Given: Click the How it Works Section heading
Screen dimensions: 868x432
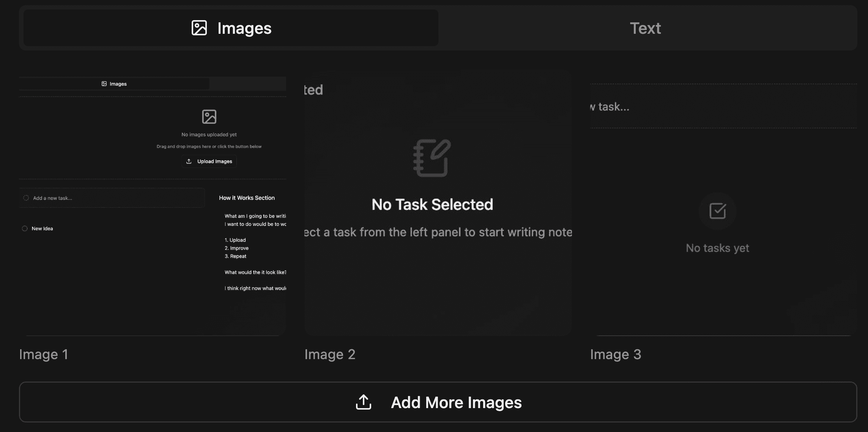Looking at the screenshot, I should pyautogui.click(x=247, y=198).
